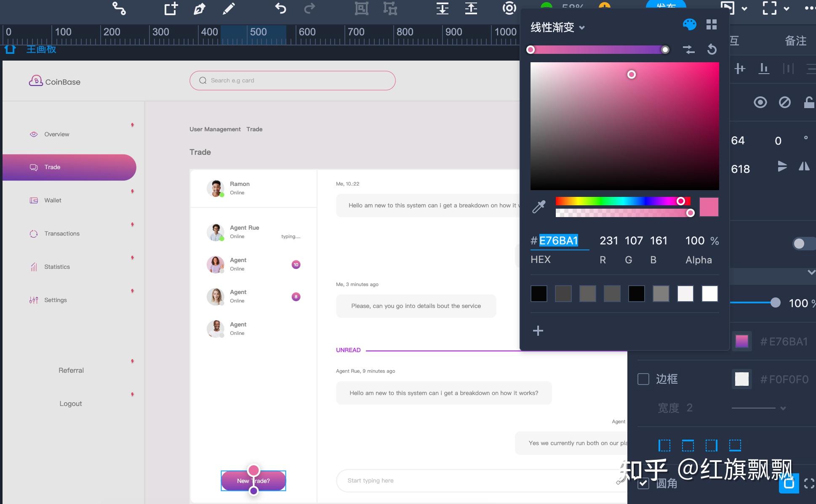The width and height of the screenshot is (816, 504).
Task: Uncheck the 圆角 rounded corner checkbox
Action: point(643,483)
